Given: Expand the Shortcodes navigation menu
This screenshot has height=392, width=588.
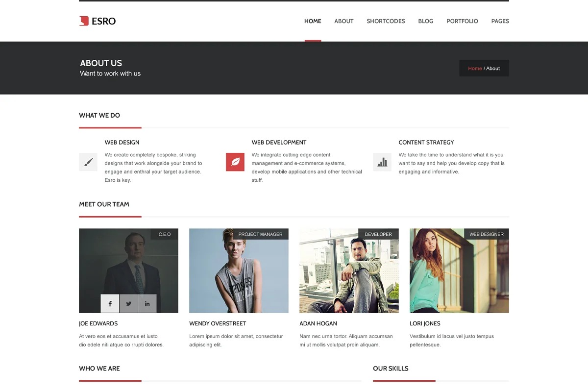Looking at the screenshot, I should (x=386, y=21).
